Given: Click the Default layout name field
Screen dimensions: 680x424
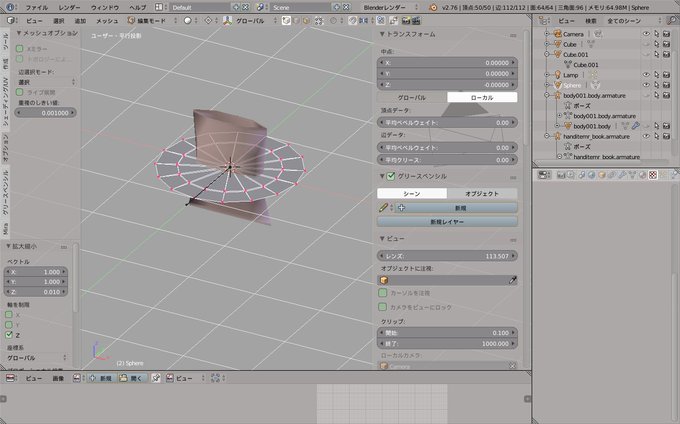Looking at the screenshot, I should (x=199, y=7).
